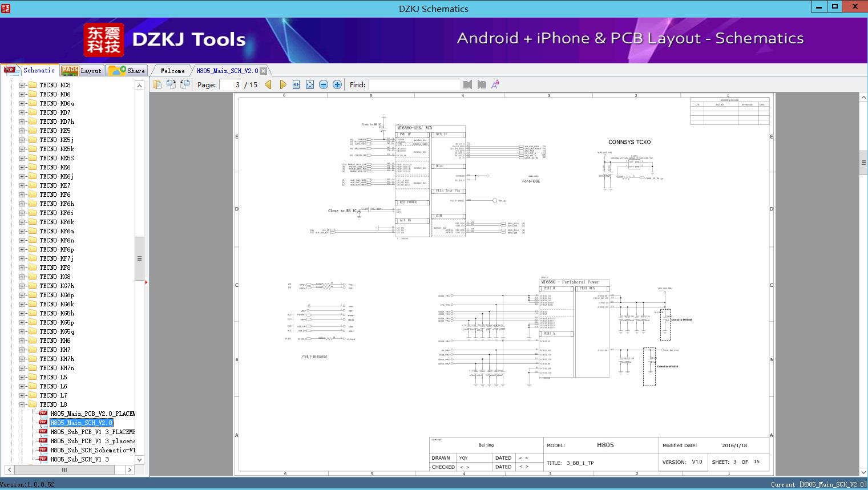Switch to the Layout tab
868x490 pixels.
click(x=81, y=71)
